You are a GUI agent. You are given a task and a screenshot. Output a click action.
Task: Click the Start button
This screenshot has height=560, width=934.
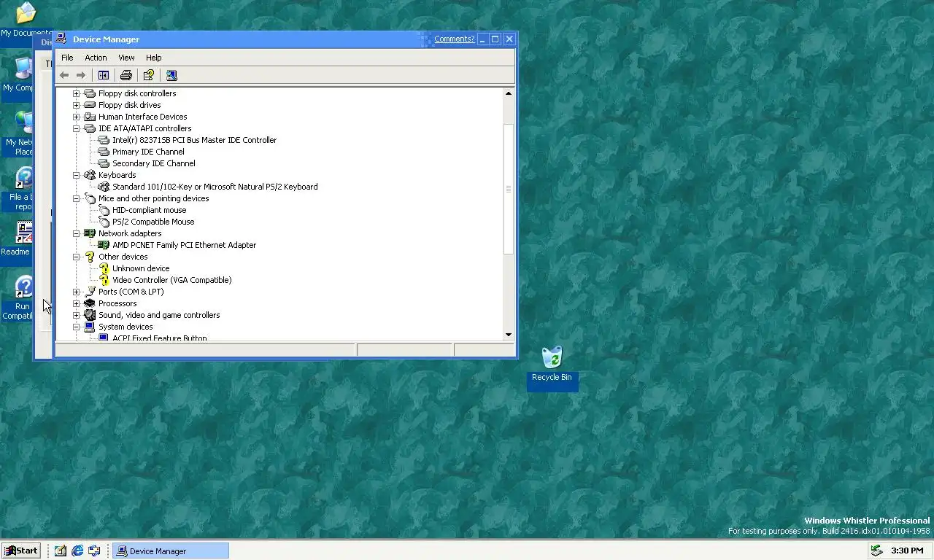click(x=21, y=551)
